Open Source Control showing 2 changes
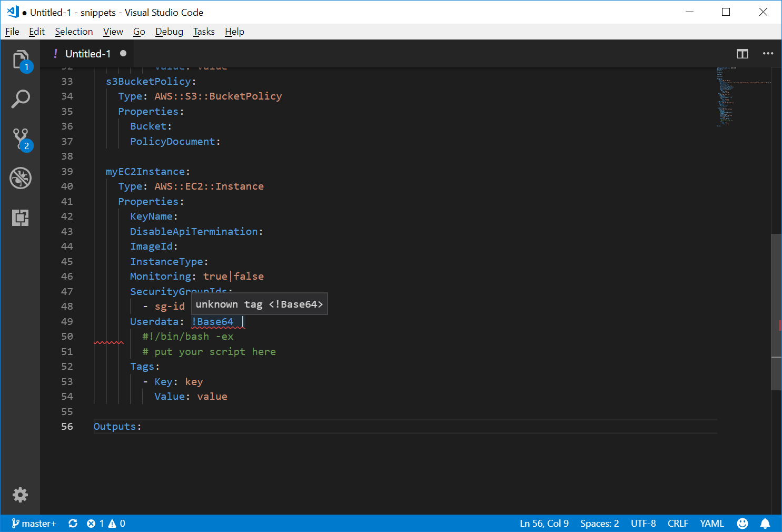 click(x=21, y=138)
